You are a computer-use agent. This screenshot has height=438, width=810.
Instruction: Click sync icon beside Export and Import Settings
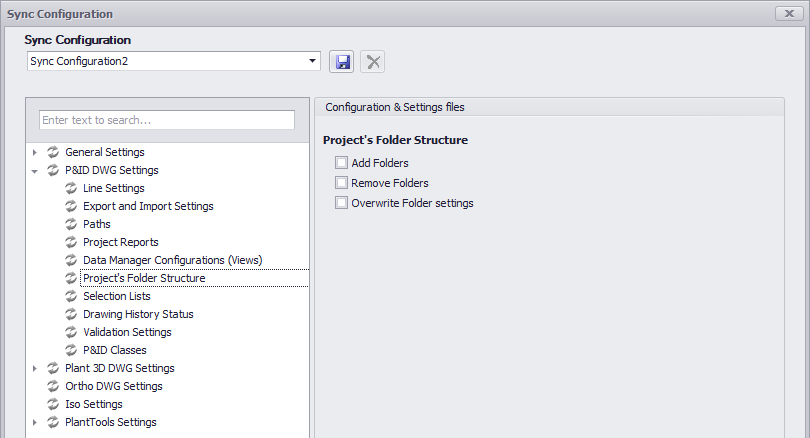pos(71,207)
